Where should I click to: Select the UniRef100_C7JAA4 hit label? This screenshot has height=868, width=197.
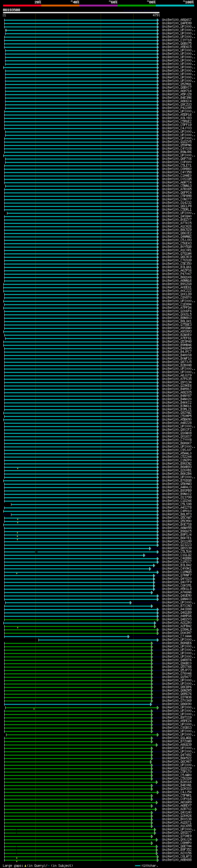[177, 636]
